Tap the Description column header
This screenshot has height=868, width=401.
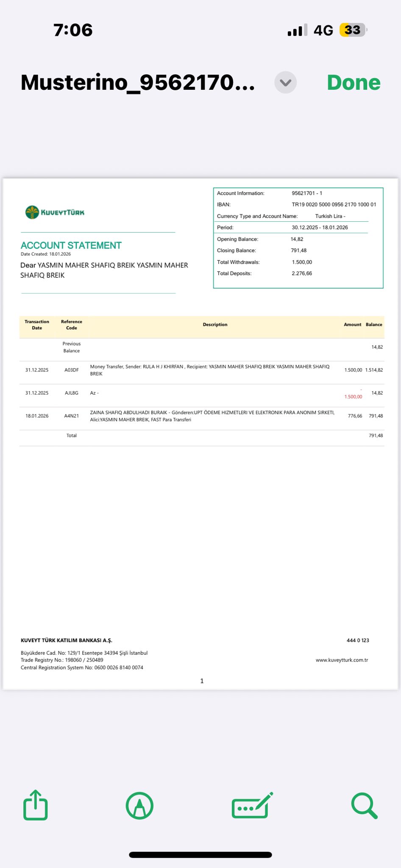pos(215,325)
